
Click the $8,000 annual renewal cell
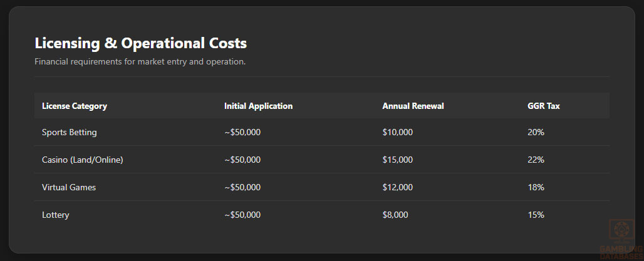point(395,215)
